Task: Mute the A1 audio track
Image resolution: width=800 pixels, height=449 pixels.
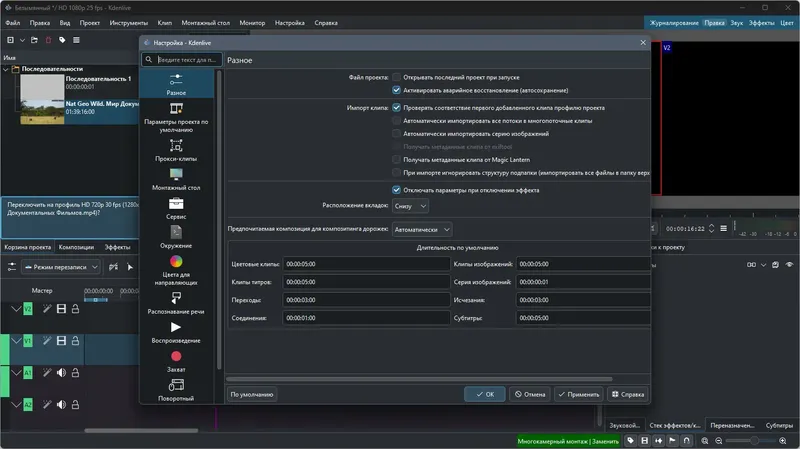Action: 61,373
